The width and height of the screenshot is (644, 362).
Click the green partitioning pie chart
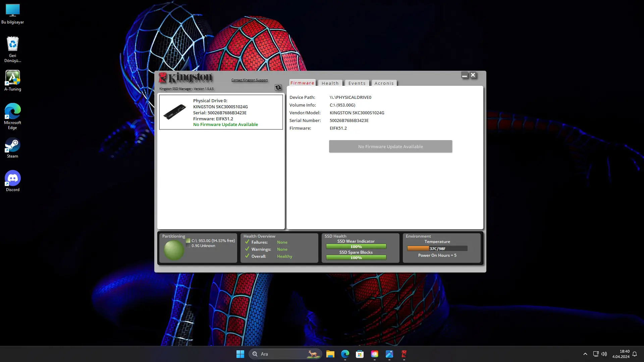click(x=174, y=250)
